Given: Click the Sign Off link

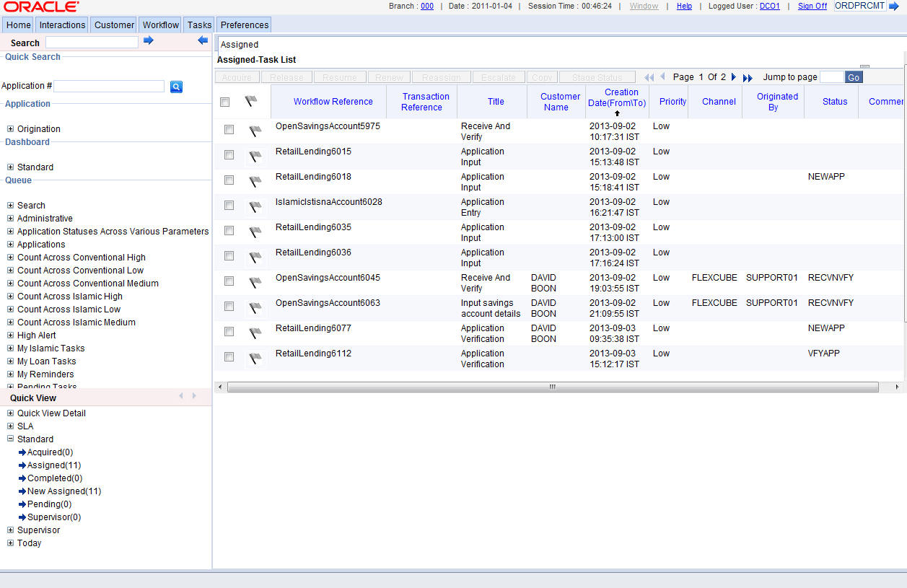Looking at the screenshot, I should [x=812, y=6].
